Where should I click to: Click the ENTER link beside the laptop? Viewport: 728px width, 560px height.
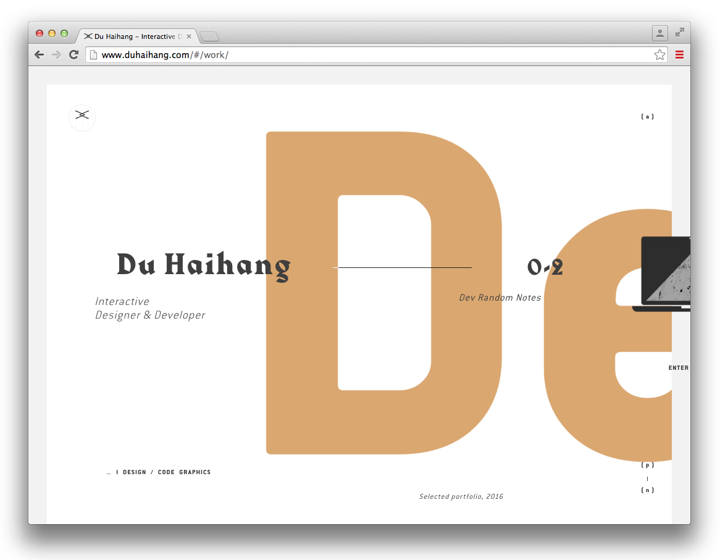click(678, 368)
